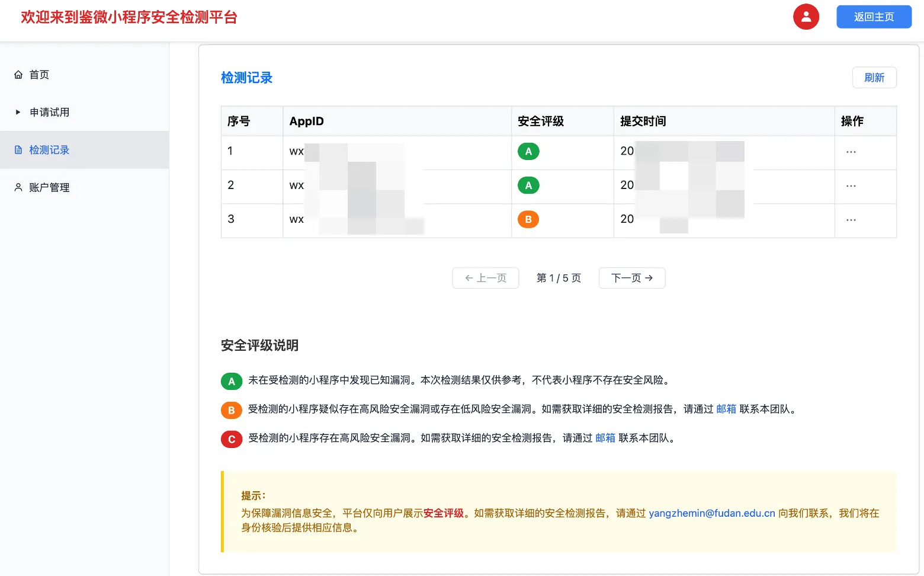This screenshot has width=924, height=576.
Task: Click the green A rating badge in row 1
Action: (528, 152)
